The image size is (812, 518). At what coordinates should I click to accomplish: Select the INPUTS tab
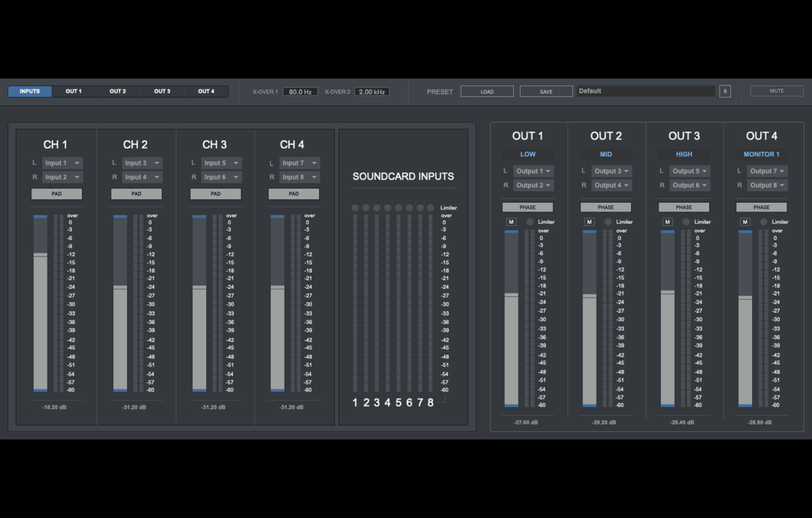tap(29, 90)
